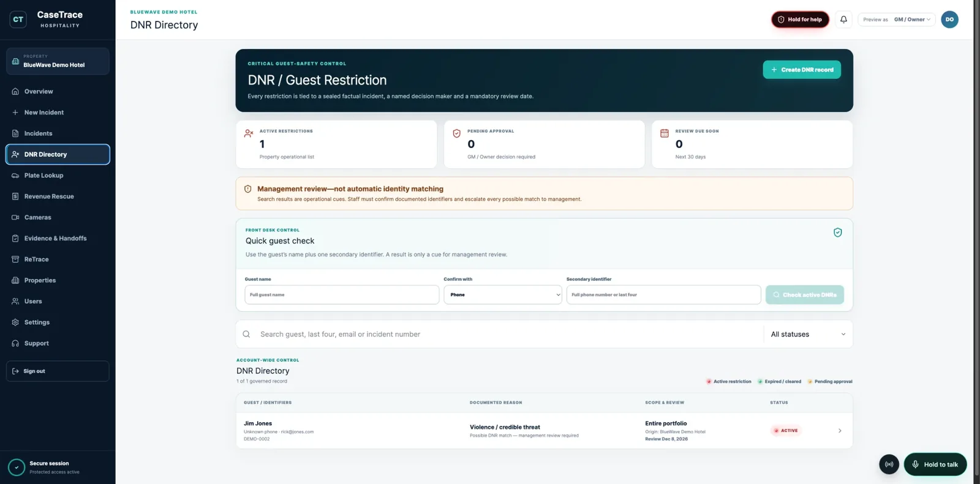
Task: Click the Jim Jones guest name
Action: [x=258, y=423]
